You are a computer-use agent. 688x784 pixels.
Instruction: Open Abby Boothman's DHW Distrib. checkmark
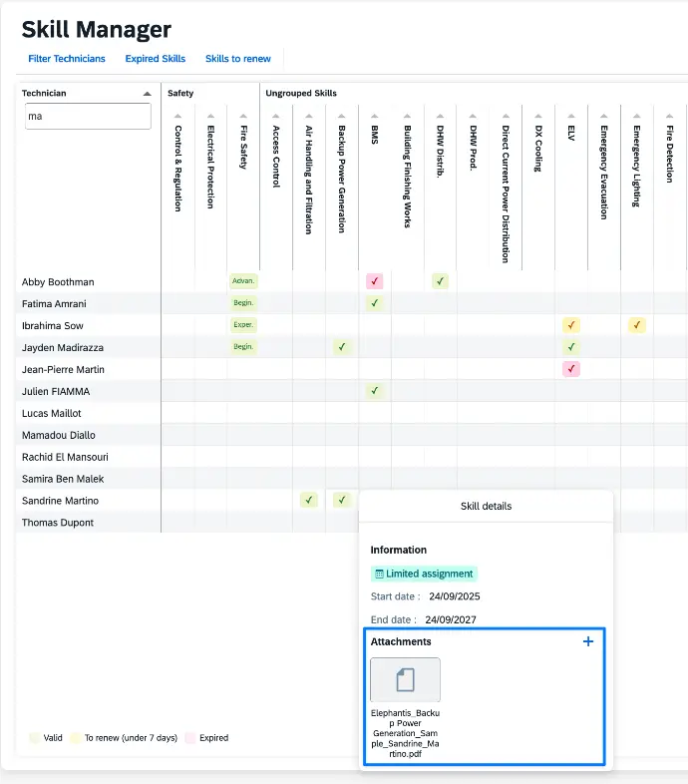pos(440,282)
